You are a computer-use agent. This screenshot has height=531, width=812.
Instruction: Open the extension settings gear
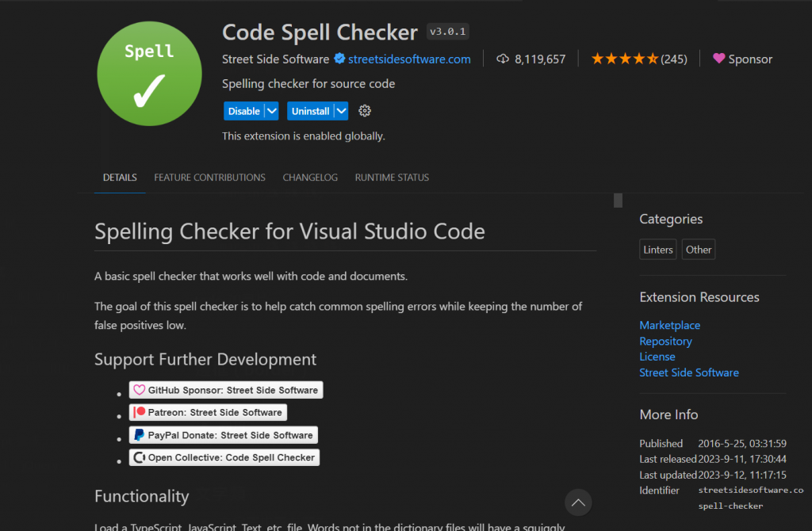point(365,111)
